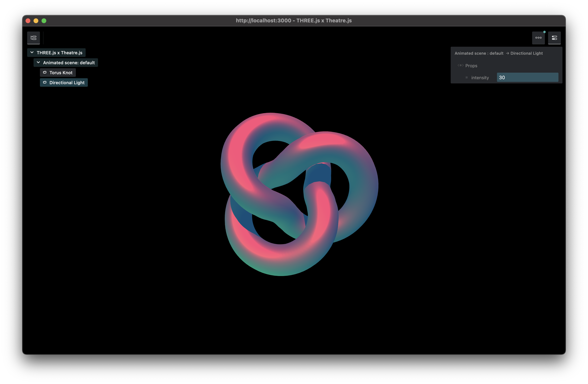This screenshot has height=384, width=588.
Task: Click the Props section label
Action: coord(471,66)
